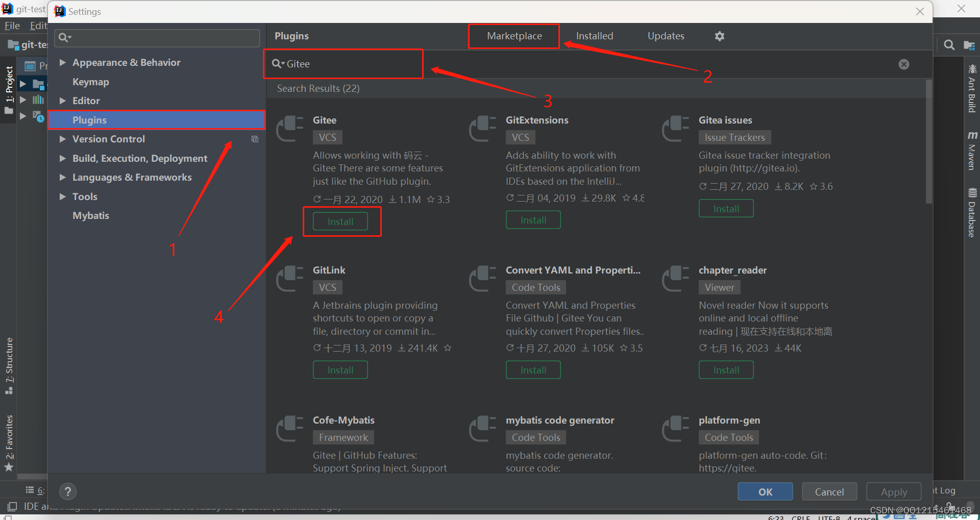Click the Viewer tag under chapter_reader
This screenshot has width=980, height=520.
pos(719,287)
